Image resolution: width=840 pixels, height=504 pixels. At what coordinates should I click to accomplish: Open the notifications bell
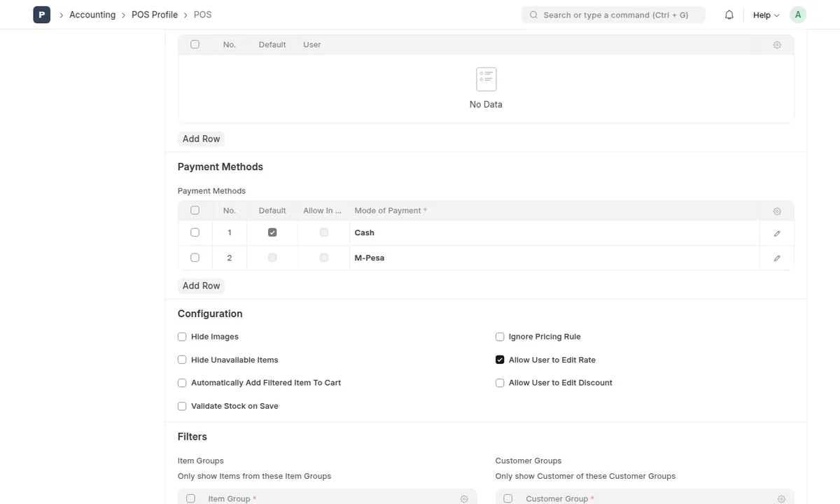point(729,15)
